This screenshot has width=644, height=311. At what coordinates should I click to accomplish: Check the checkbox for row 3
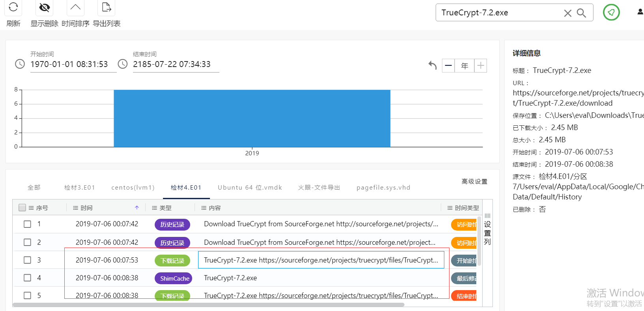(x=27, y=260)
